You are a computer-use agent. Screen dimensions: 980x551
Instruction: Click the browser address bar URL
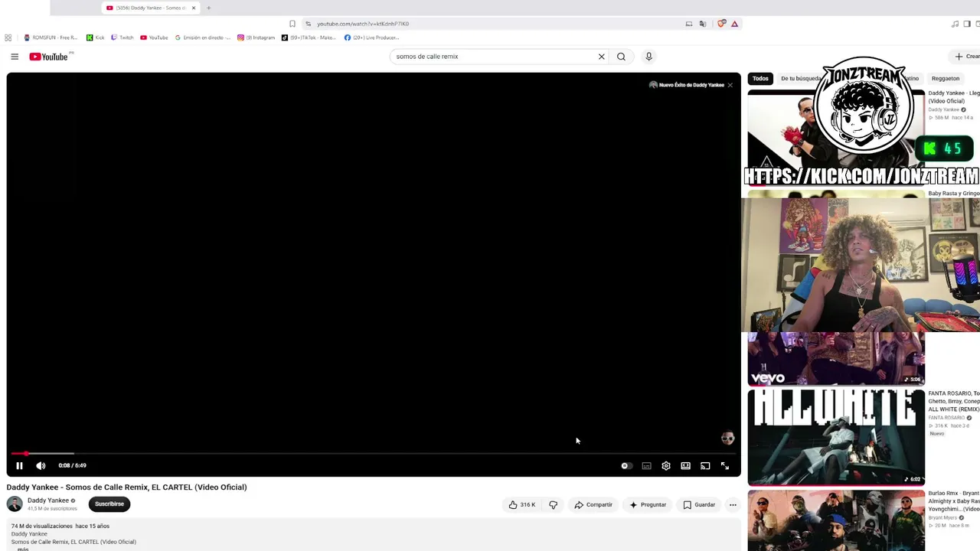pos(363,24)
